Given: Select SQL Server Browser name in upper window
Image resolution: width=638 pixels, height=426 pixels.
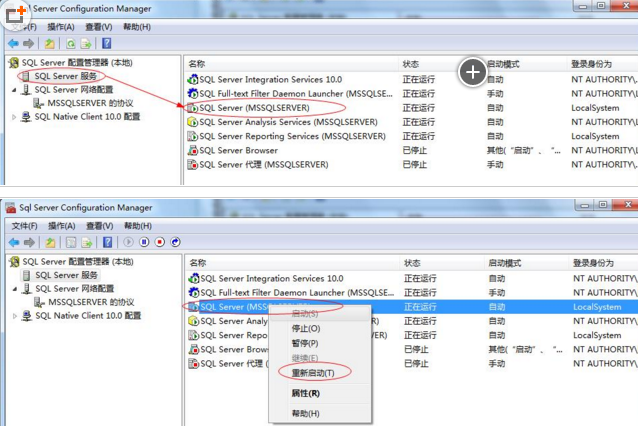Looking at the screenshot, I should pyautogui.click(x=238, y=151).
